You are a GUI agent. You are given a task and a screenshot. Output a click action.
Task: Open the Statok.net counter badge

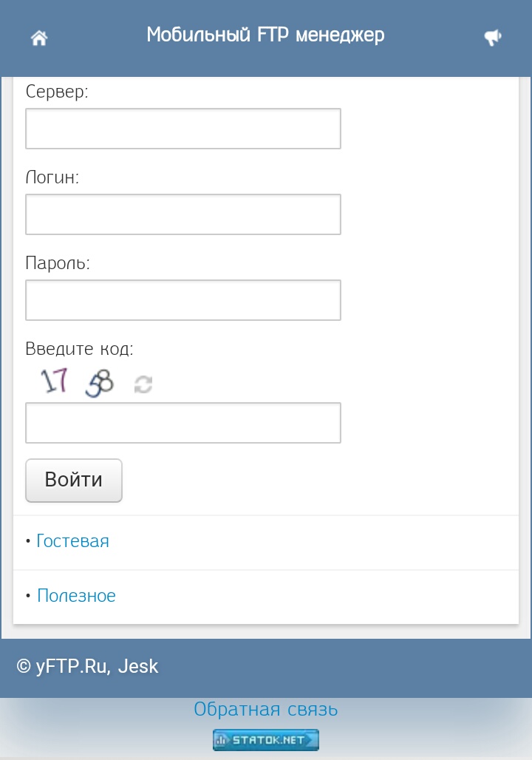tap(266, 739)
